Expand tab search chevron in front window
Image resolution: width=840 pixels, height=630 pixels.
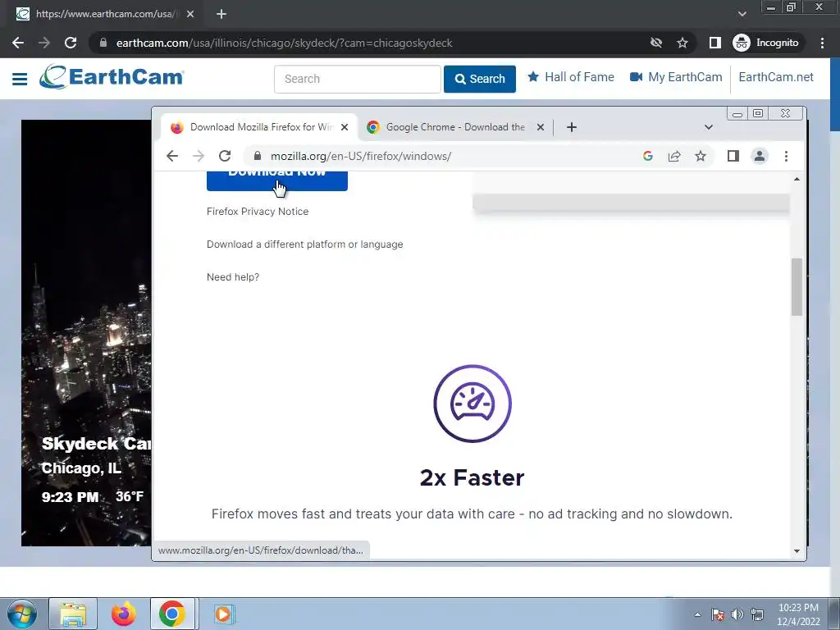[x=708, y=127]
